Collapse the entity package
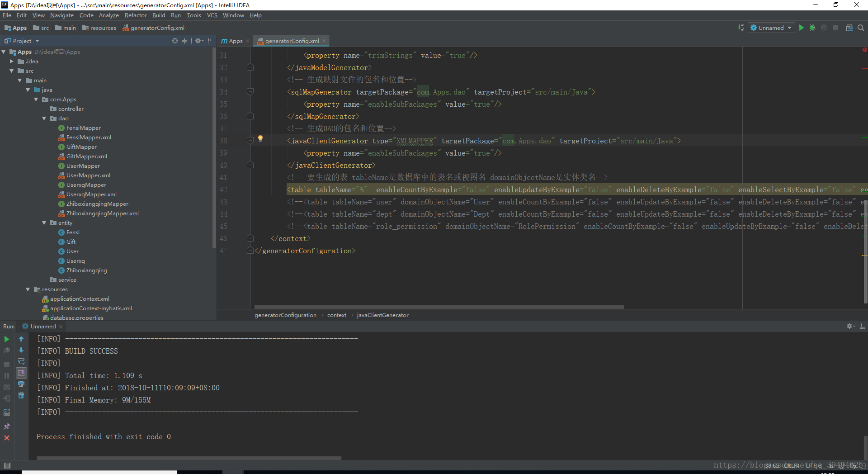Screen dimensions: 868x474 coord(44,223)
